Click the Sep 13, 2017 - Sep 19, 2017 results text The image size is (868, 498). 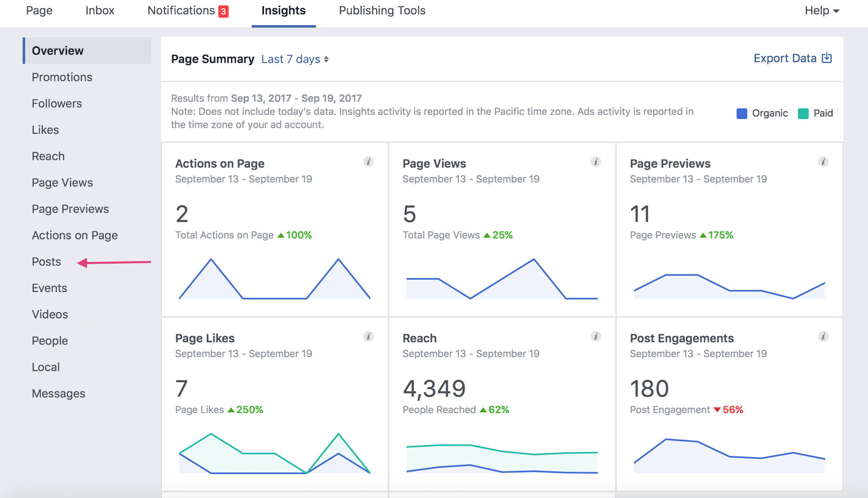coord(296,98)
